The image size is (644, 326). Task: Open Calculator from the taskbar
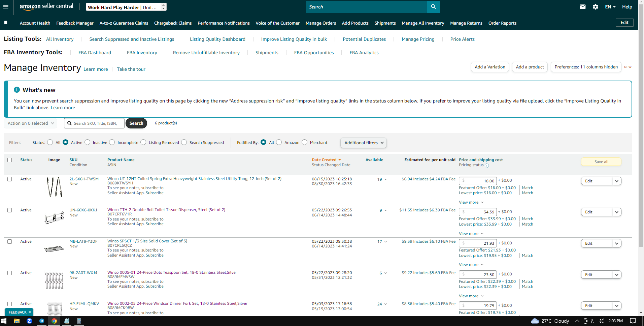point(79,321)
